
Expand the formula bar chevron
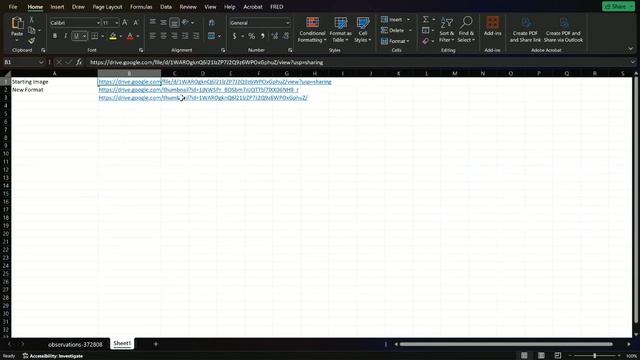633,62
